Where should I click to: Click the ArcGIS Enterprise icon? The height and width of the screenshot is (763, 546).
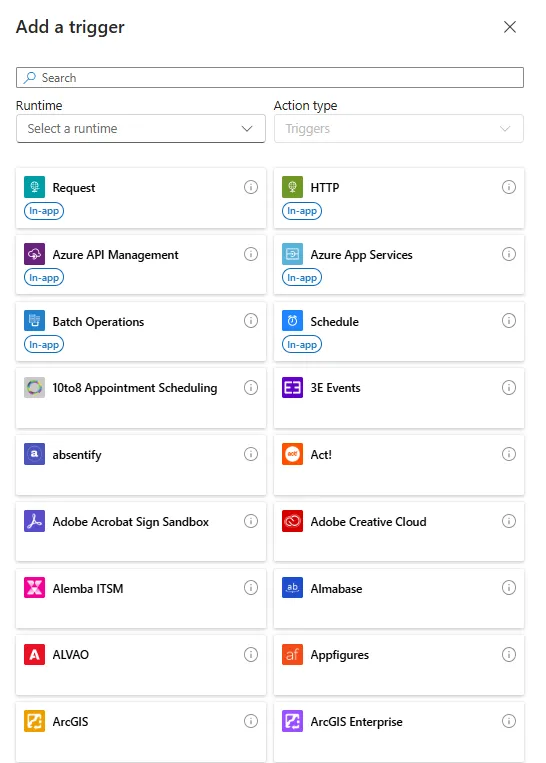[x=292, y=721]
